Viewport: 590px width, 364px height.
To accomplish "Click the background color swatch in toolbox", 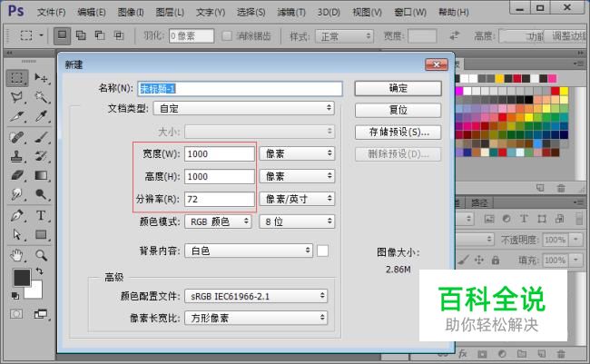I will point(35,292).
